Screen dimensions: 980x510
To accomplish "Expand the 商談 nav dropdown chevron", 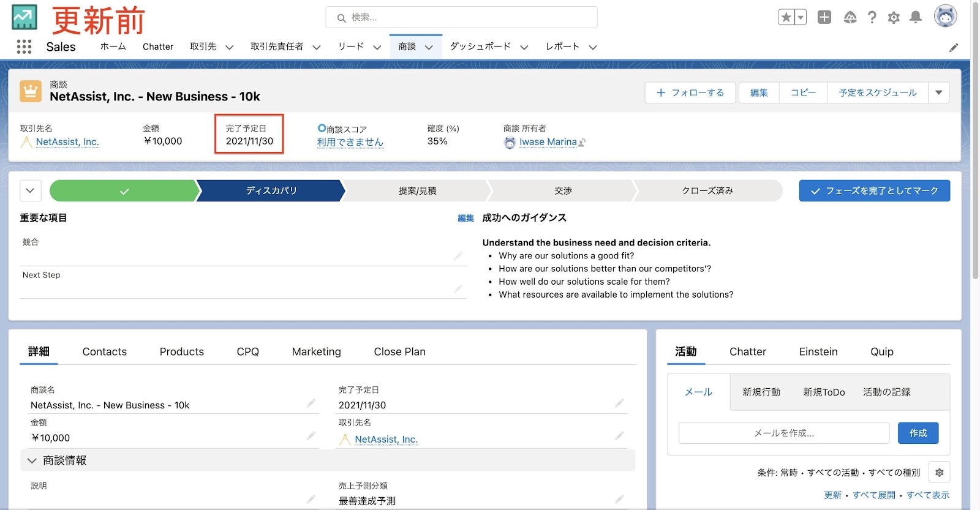I will click(x=429, y=47).
